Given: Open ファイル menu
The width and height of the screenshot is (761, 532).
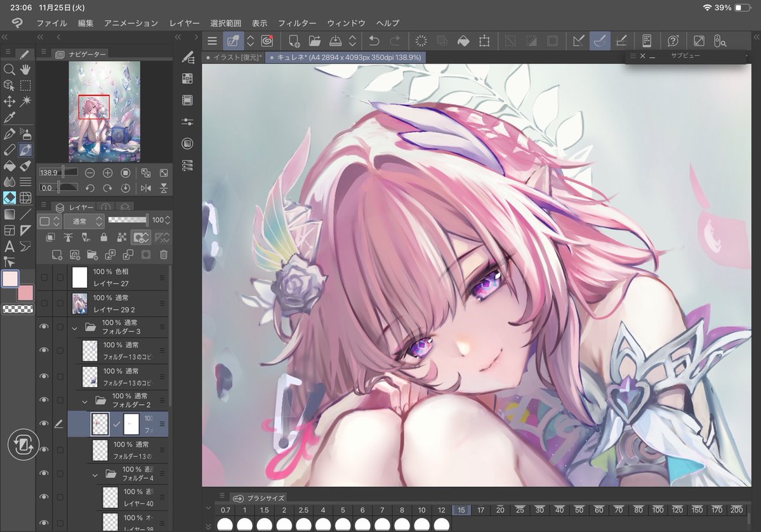Looking at the screenshot, I should click(52, 23).
